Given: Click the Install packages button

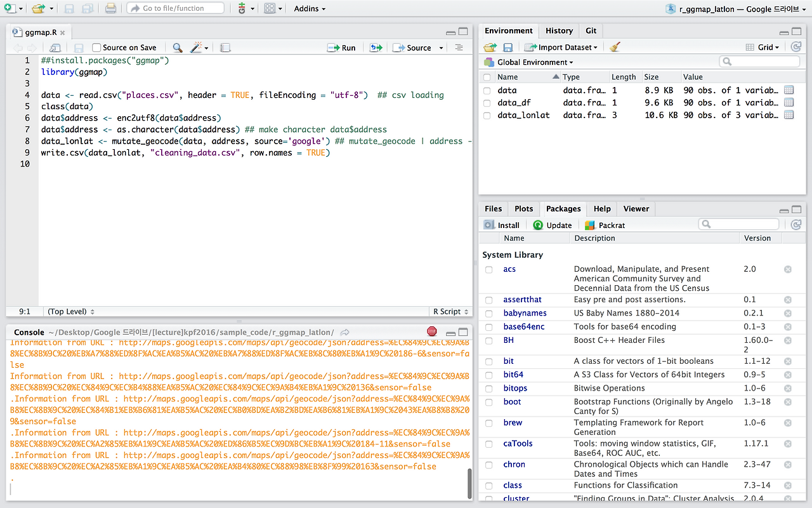Looking at the screenshot, I should [502, 225].
